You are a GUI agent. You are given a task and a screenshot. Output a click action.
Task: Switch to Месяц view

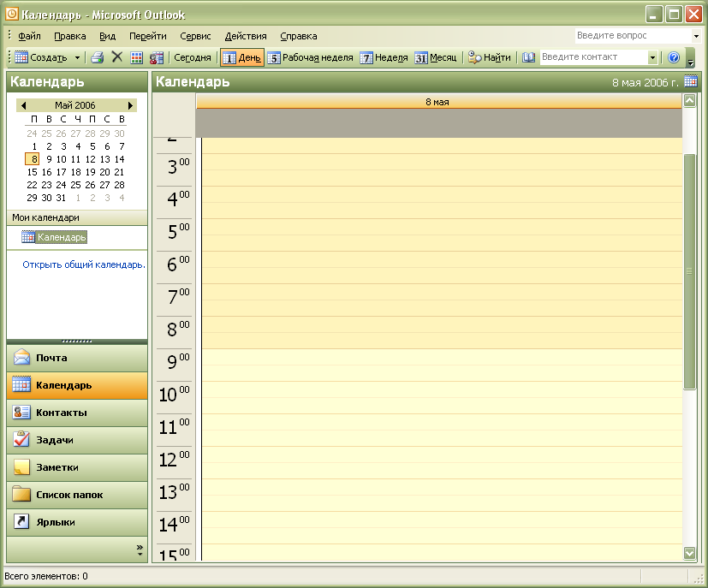click(x=436, y=57)
